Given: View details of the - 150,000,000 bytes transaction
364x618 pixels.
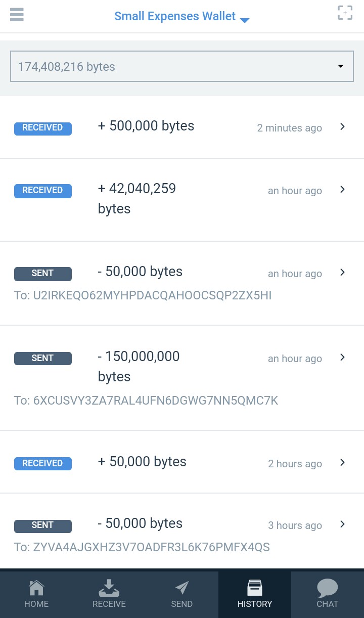Looking at the screenshot, I should point(342,358).
